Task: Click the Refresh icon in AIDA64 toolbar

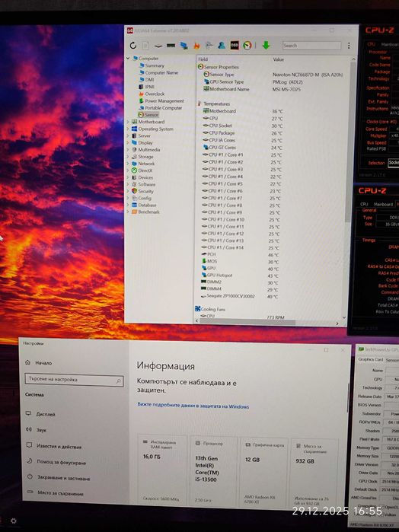Action: (x=133, y=45)
